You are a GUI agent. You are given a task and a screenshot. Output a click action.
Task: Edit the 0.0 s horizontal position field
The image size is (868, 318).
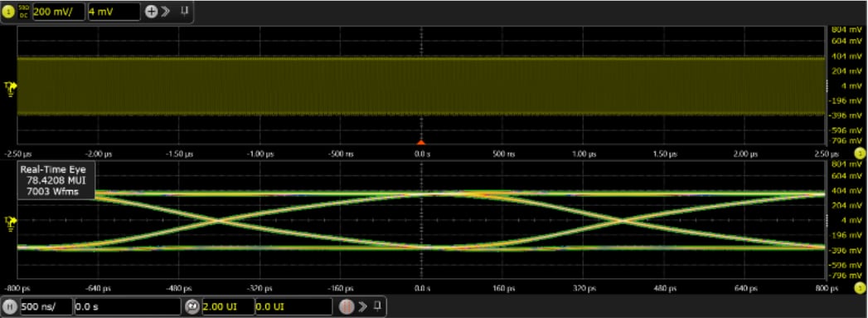[x=128, y=306]
